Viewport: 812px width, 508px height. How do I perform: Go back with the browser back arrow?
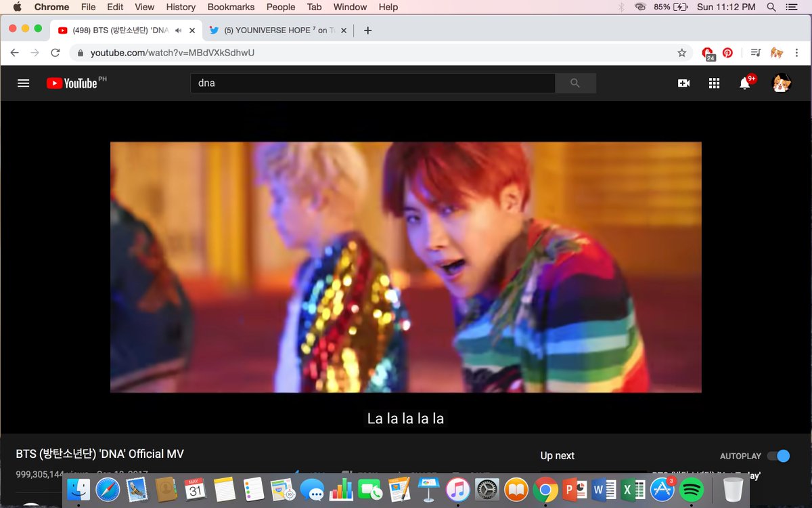point(15,53)
